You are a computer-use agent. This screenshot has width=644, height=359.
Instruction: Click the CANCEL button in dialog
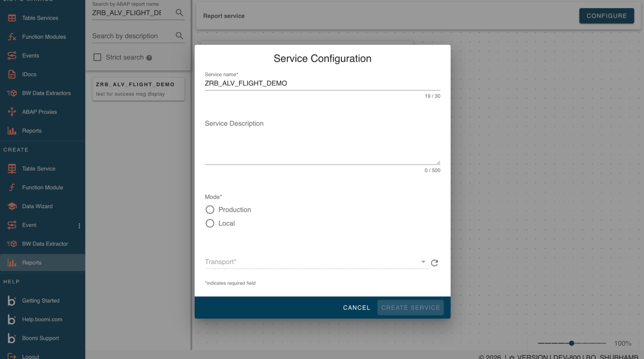tap(357, 308)
